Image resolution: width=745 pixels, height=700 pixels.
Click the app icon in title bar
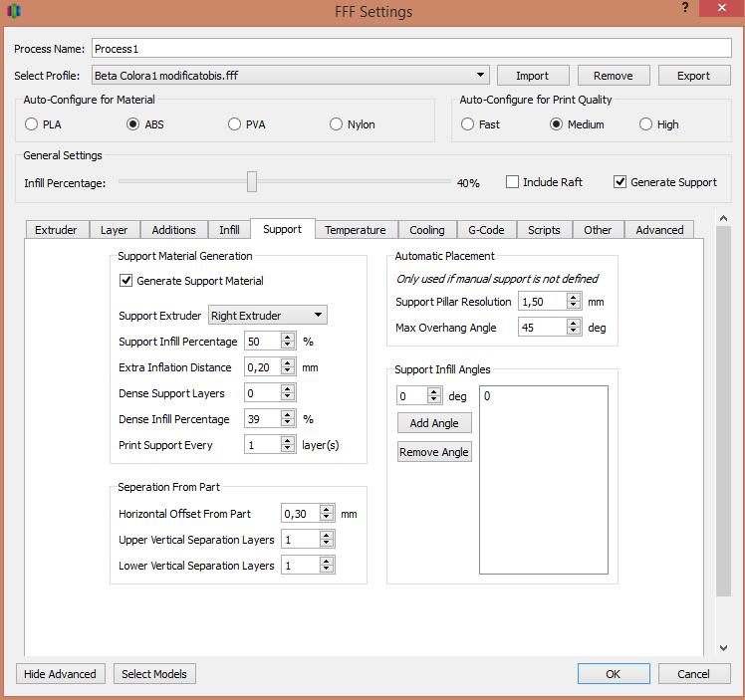tap(13, 12)
